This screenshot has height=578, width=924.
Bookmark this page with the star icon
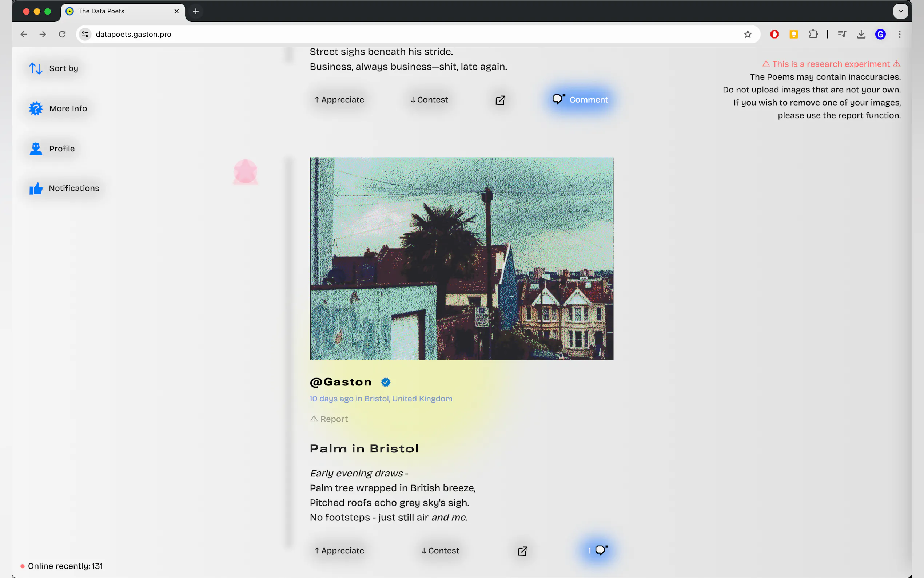[x=748, y=35]
